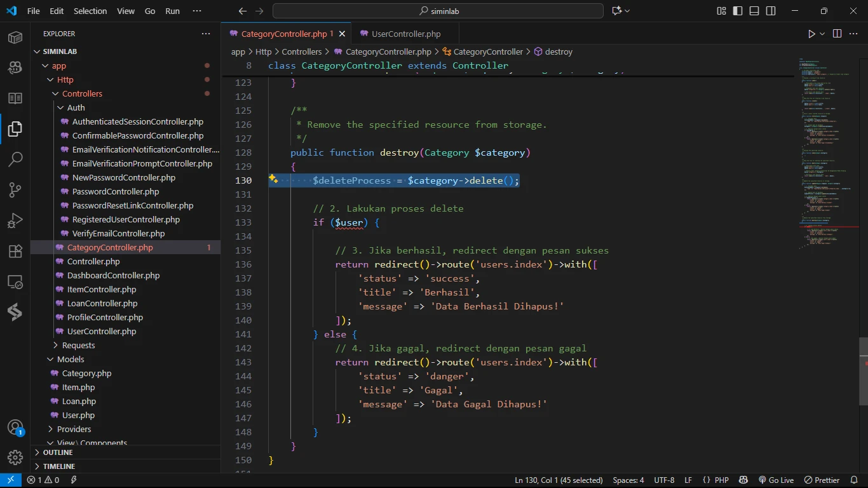868x488 pixels.
Task: Switch to UserController.php tab
Action: pyautogui.click(x=405, y=34)
